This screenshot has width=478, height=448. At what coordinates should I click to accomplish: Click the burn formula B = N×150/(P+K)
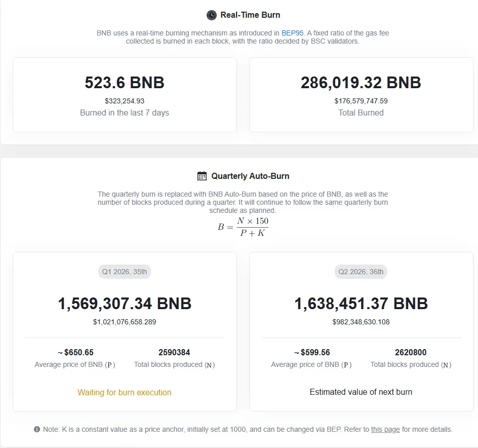[x=243, y=227]
